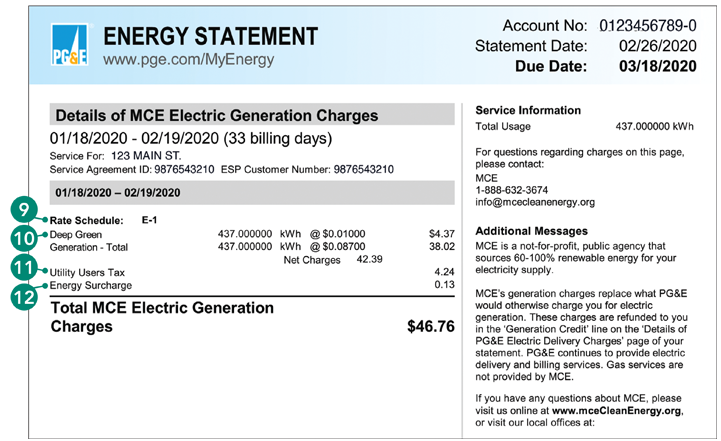Click the Rate Schedule E-1 value
Screen dimensions: 721x441
pyautogui.click(x=149, y=220)
